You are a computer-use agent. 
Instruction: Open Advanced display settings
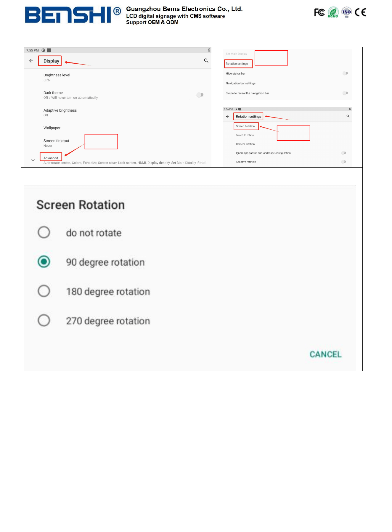click(51, 158)
